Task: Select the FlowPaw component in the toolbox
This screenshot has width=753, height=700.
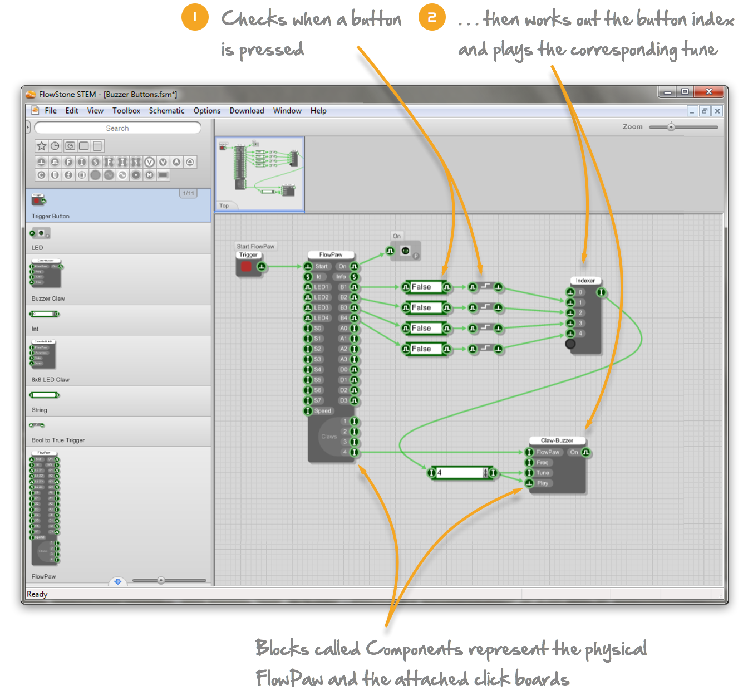Action: click(119, 515)
